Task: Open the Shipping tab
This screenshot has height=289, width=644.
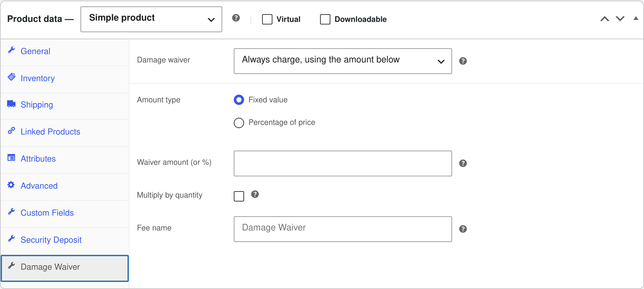Action: click(x=65, y=106)
